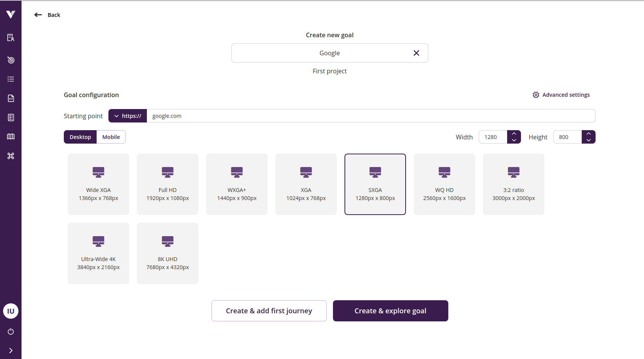Select the Desktop tab
The width and height of the screenshot is (644, 359).
click(x=80, y=137)
